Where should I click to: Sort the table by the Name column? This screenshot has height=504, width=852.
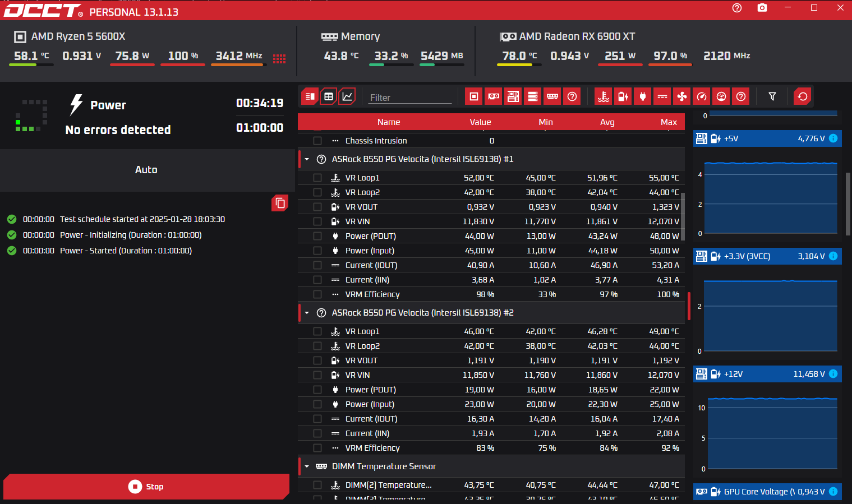(x=389, y=122)
